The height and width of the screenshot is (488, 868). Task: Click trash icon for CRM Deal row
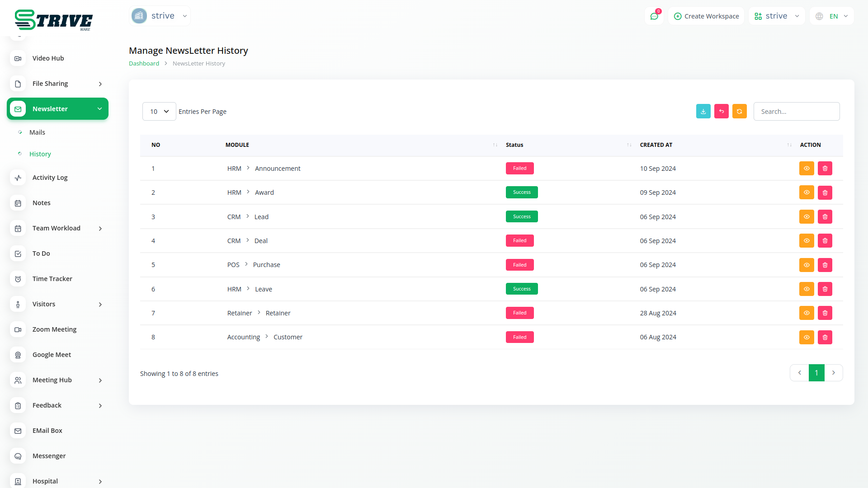[825, 241]
